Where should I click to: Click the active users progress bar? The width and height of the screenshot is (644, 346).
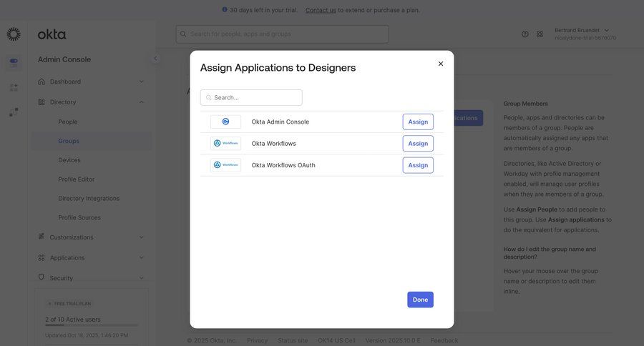pyautogui.click(x=92, y=325)
